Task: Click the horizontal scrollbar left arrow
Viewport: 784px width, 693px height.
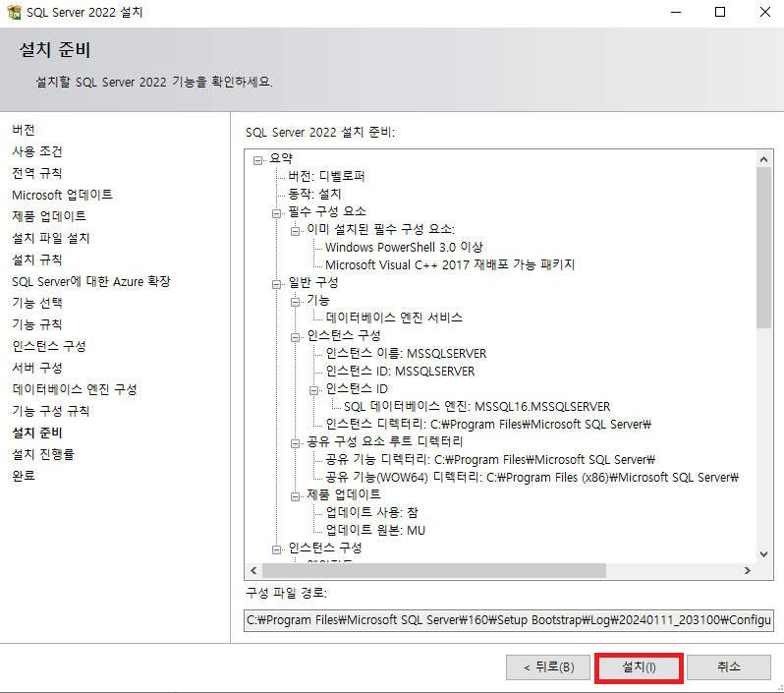Action: click(x=253, y=570)
